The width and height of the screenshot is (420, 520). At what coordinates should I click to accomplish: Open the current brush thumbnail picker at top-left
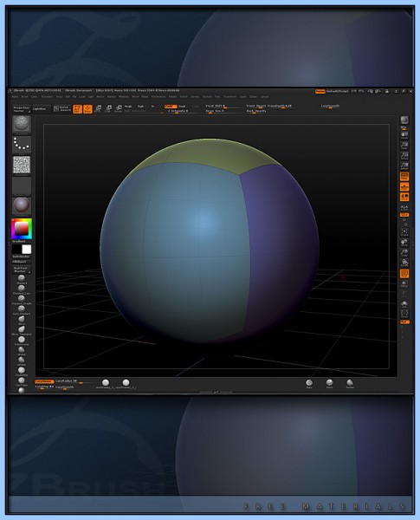coord(22,124)
